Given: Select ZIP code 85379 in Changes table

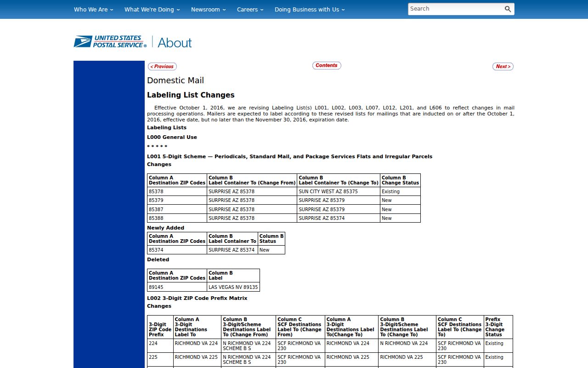Looking at the screenshot, I should [x=177, y=200].
